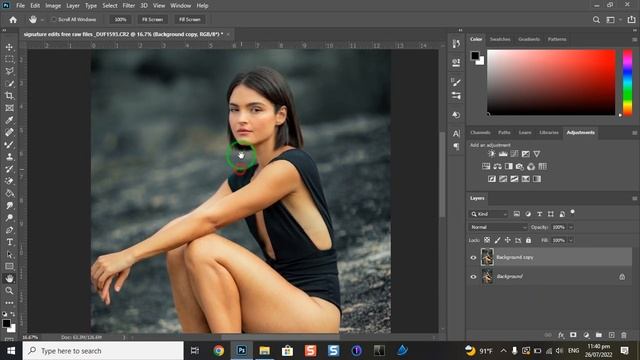Select the Rectangle shape tool
The image size is (640, 360).
(9, 267)
